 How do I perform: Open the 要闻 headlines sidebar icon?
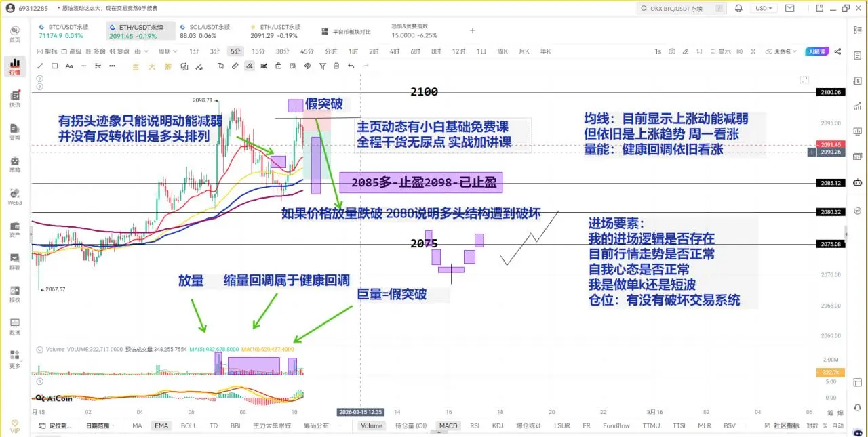coord(14,131)
